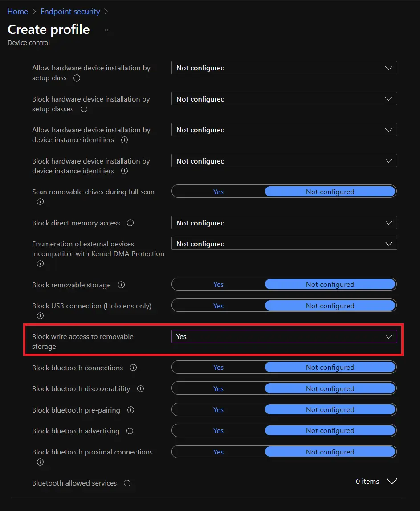Image resolution: width=420 pixels, height=511 pixels.
Task: Set Scan removable drives during full scan to Yes
Action: coord(218,192)
